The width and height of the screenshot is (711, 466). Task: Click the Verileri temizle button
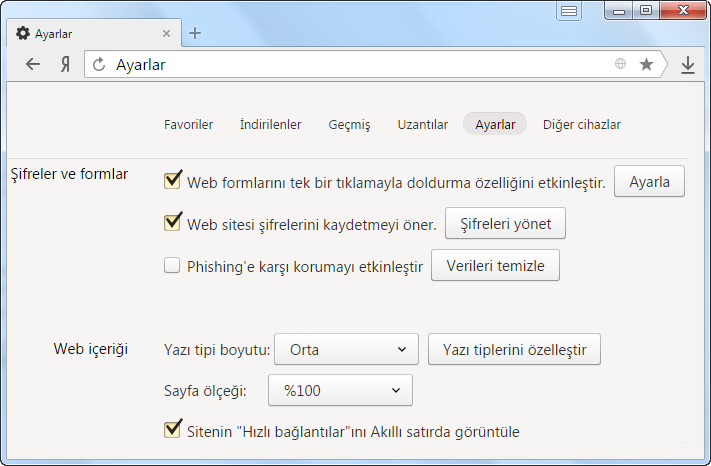tap(495, 265)
